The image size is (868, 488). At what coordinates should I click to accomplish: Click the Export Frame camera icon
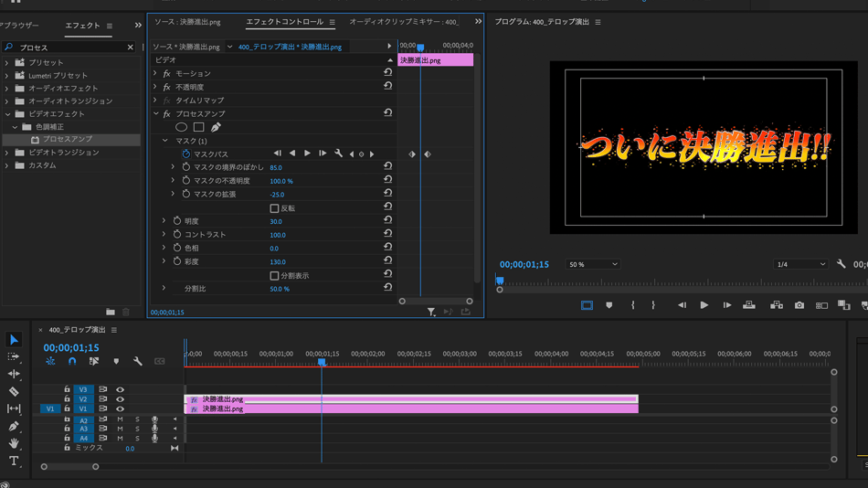(799, 305)
